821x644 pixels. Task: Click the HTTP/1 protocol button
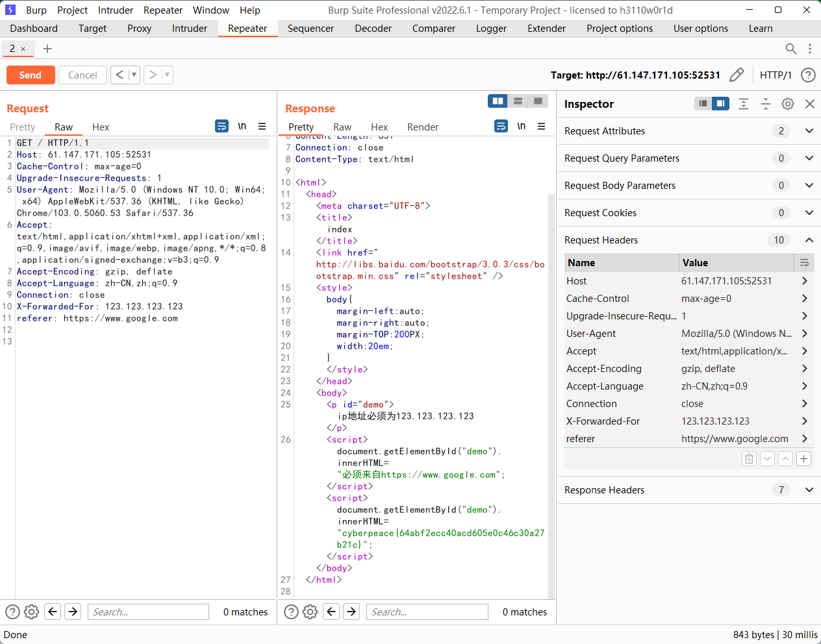click(x=776, y=75)
